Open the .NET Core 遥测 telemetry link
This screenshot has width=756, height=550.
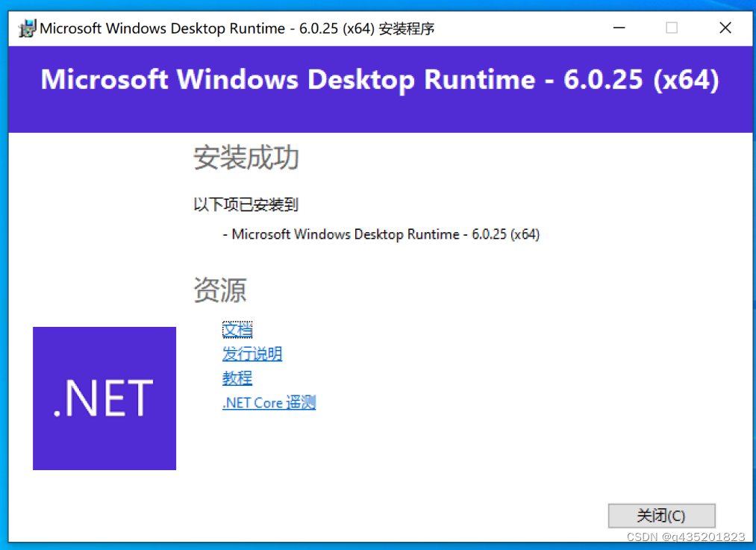[269, 402]
